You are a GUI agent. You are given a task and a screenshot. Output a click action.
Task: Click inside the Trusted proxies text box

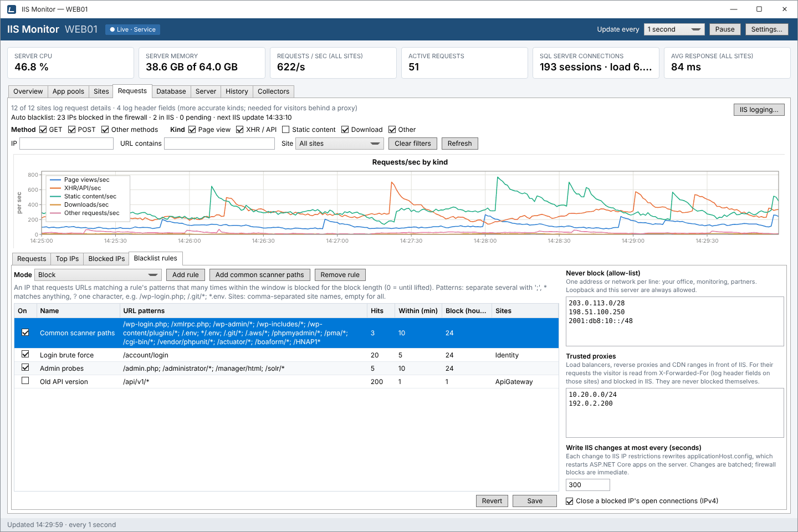coord(675,413)
